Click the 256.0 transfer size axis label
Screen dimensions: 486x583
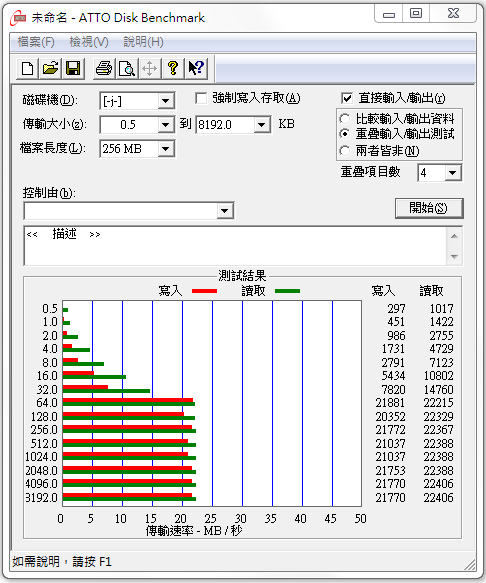click(44, 430)
